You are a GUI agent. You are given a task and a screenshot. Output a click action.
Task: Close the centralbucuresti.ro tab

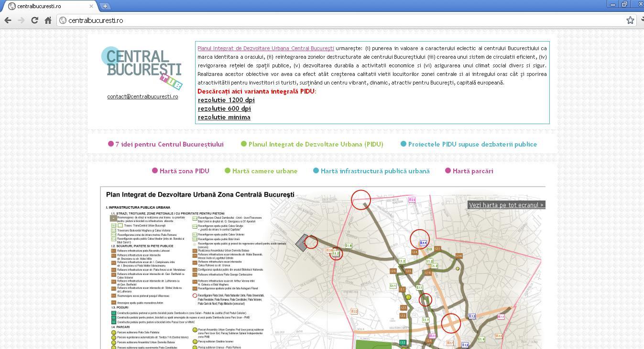click(92, 6)
